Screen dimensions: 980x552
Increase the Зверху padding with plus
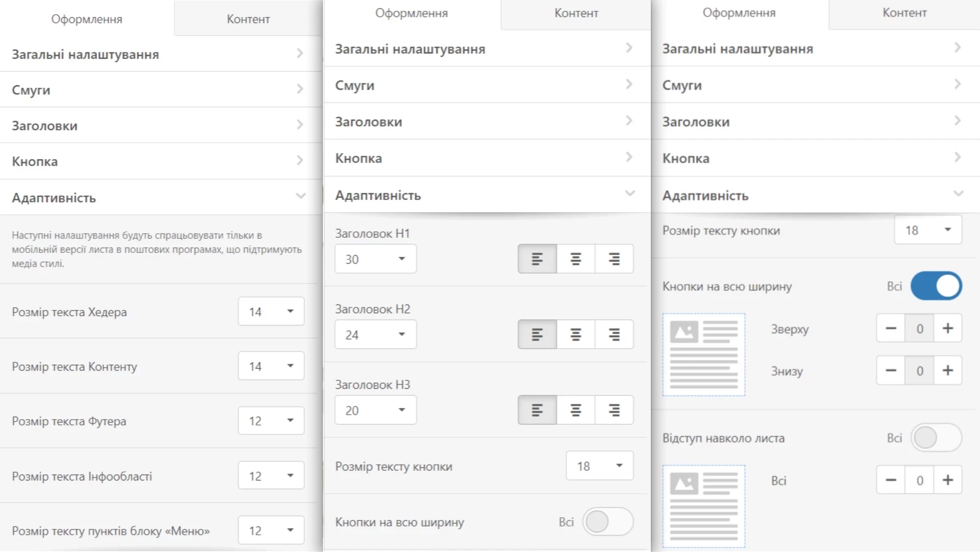point(948,328)
